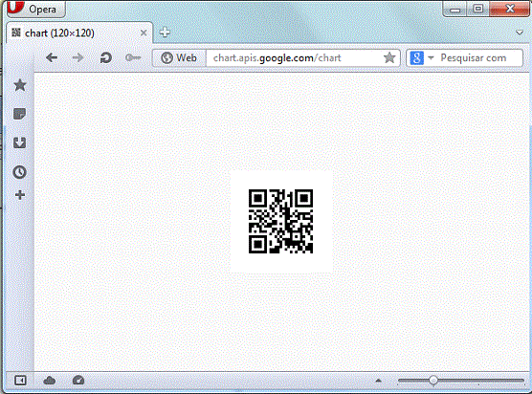Open the Bookmarks star panel in the sidebar

[20, 85]
